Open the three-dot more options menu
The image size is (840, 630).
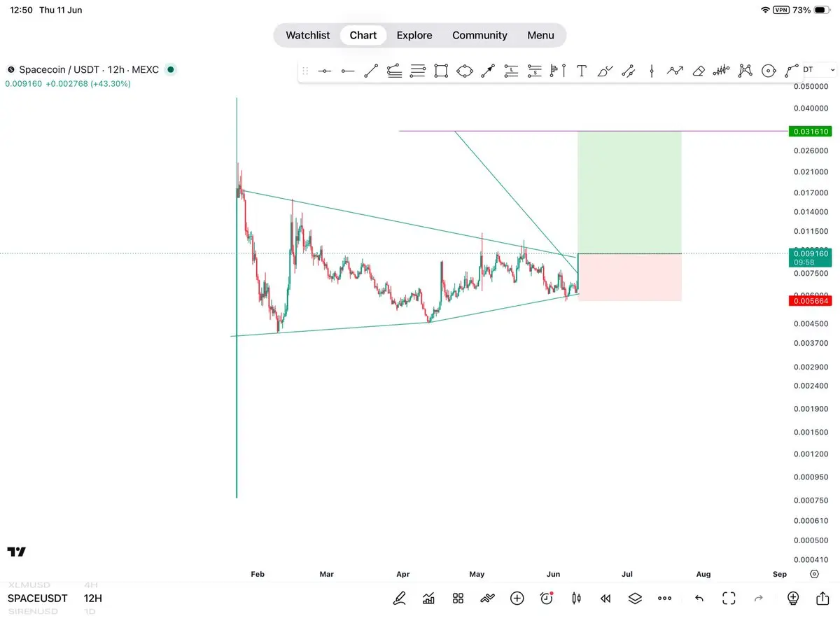tap(665, 598)
